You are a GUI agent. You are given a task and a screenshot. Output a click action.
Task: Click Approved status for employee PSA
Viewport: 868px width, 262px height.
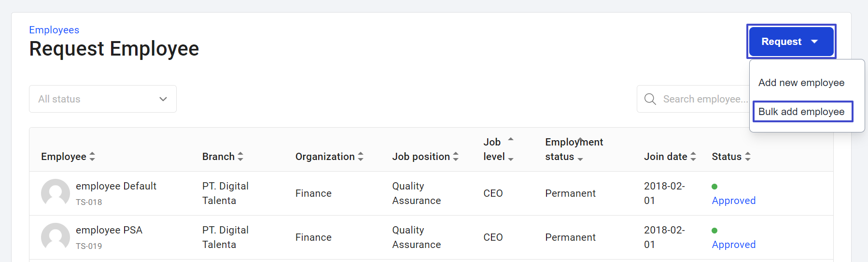[734, 245]
